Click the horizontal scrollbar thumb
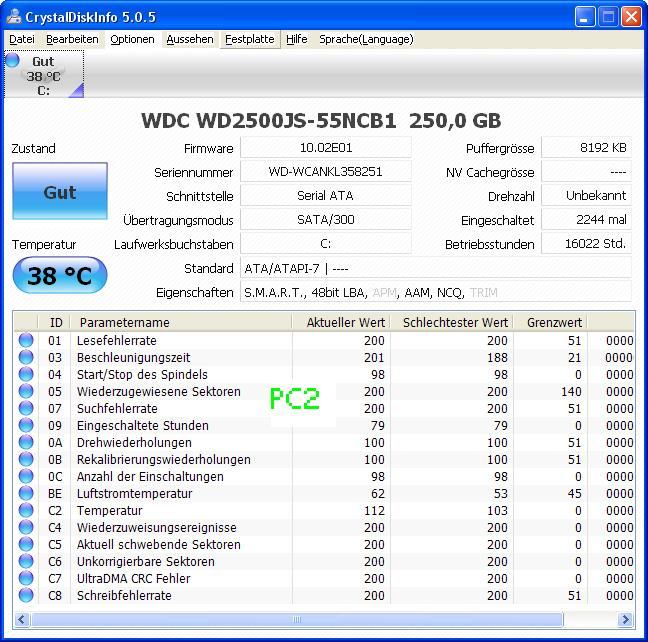Image resolution: width=648 pixels, height=642 pixels. click(x=297, y=619)
